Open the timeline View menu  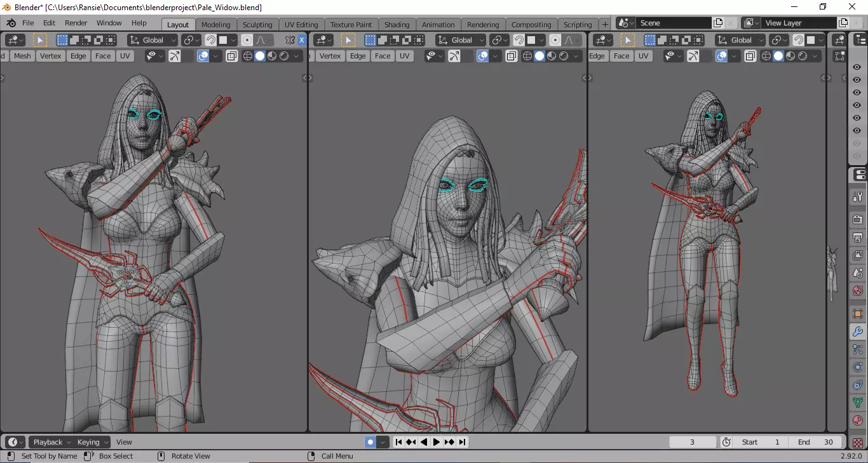coord(124,442)
